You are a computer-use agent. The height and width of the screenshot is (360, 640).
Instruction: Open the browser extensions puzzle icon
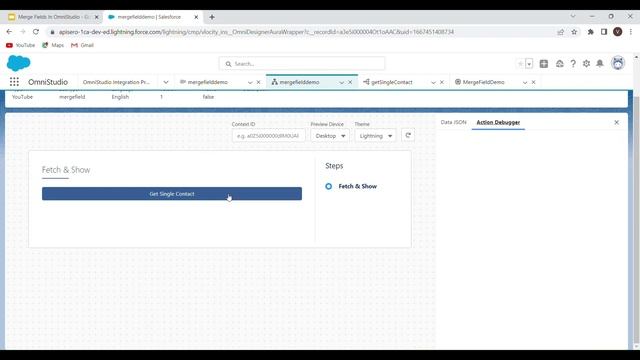click(x=590, y=32)
